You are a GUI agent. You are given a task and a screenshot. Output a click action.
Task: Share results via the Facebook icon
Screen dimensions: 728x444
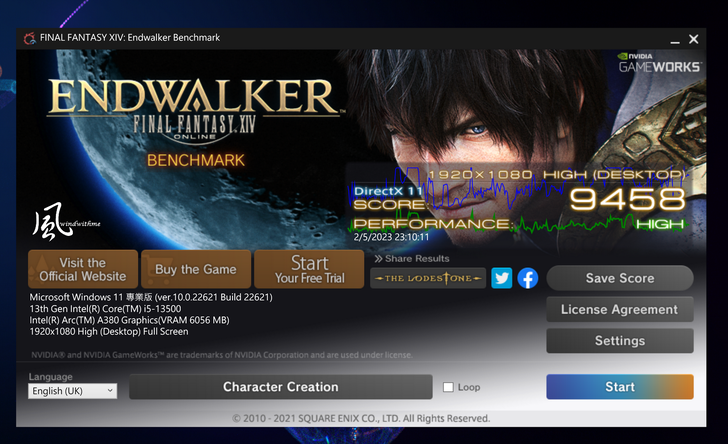(x=527, y=278)
